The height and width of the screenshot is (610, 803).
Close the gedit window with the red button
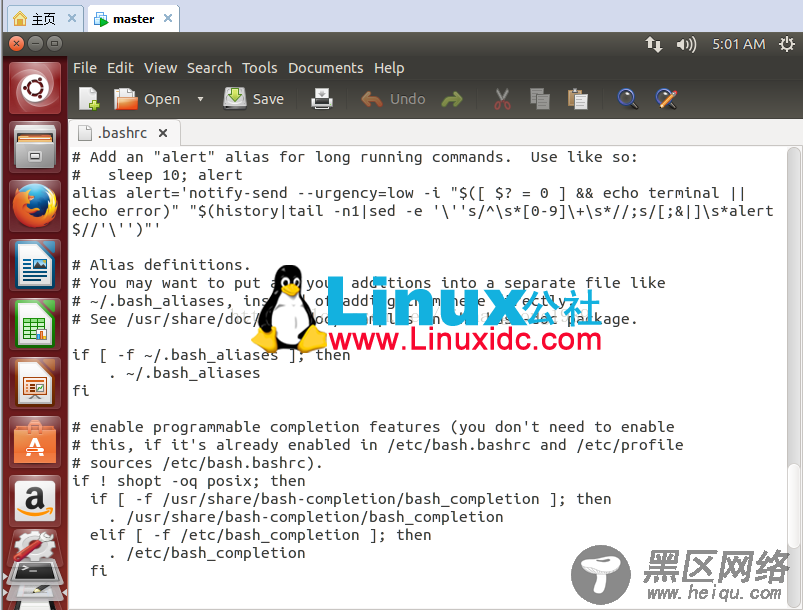(17, 44)
